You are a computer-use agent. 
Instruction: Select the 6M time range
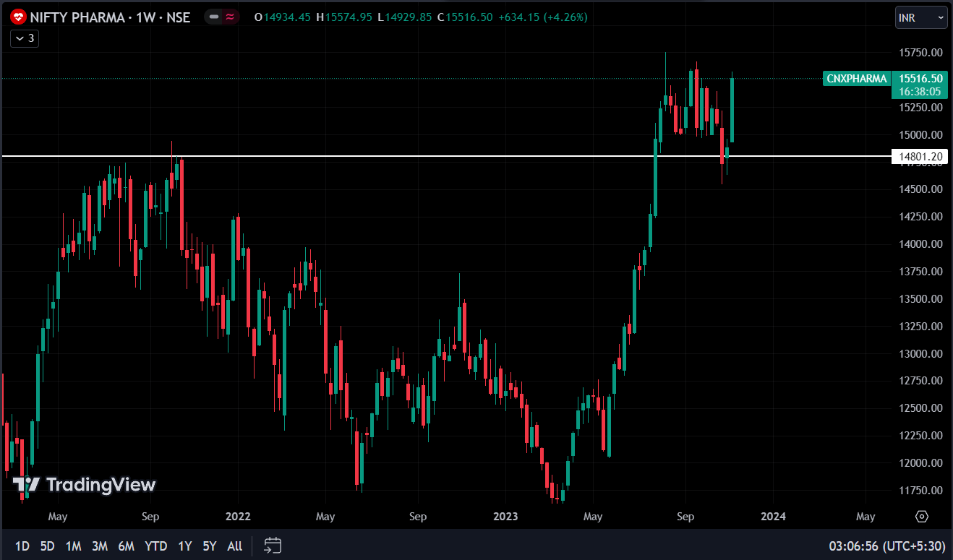pos(127,546)
